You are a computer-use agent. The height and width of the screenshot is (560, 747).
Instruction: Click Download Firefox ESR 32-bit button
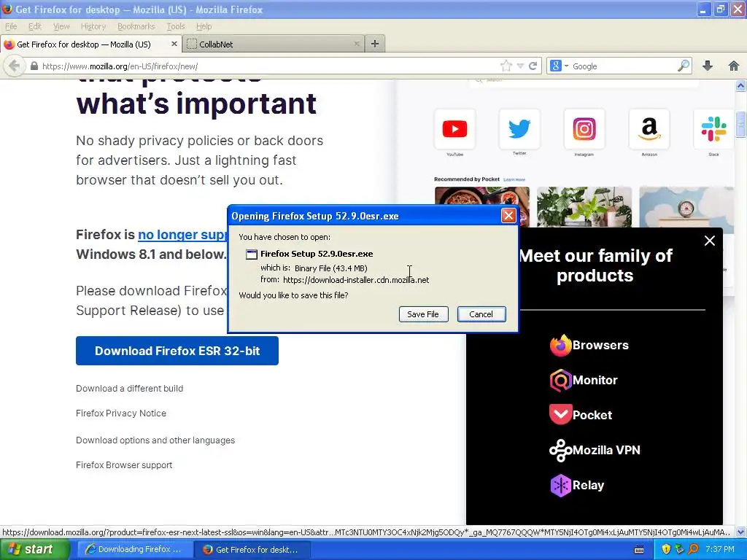pyautogui.click(x=177, y=351)
